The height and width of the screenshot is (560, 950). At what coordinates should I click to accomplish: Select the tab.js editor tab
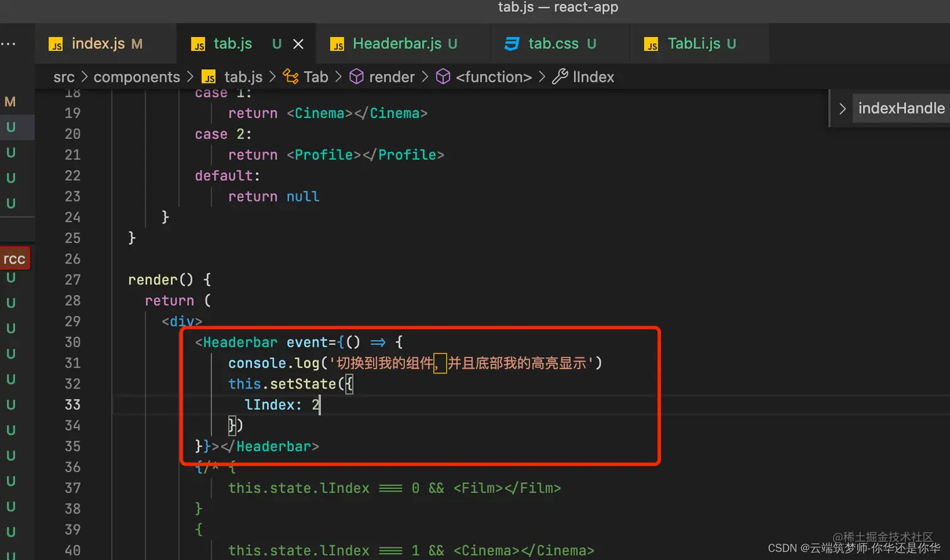click(246, 44)
